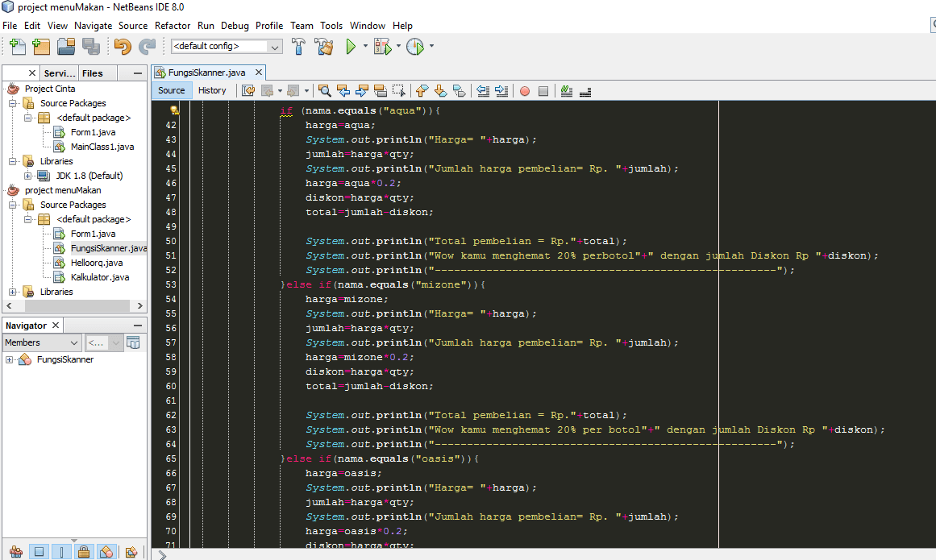The image size is (936, 560).
Task: Click the Uncomment icon in editor toolbar
Action: tap(585, 91)
